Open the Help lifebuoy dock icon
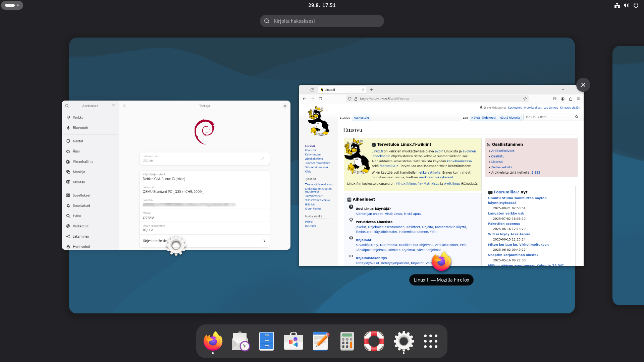 click(374, 341)
